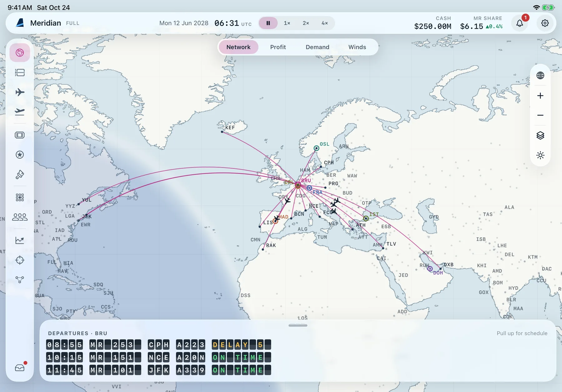Viewport: 562px width, 392px height.
Task: Select the departing plane sidebar icon
Action: [20, 112]
